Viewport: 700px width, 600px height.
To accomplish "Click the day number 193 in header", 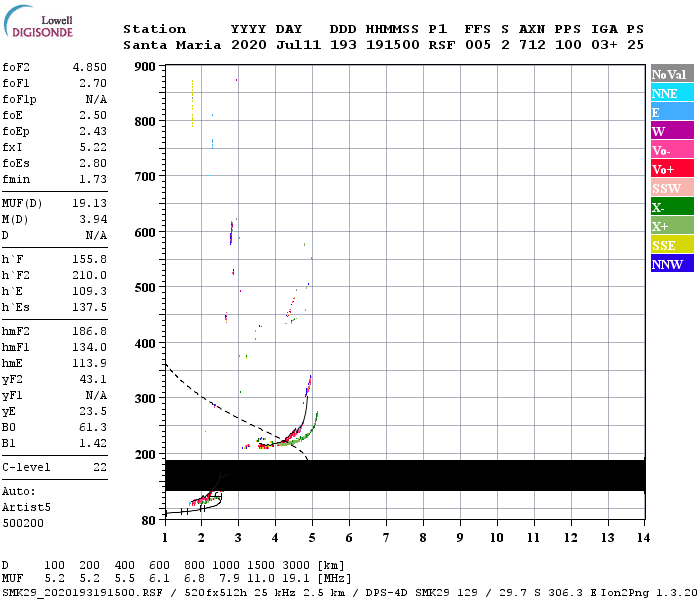I will click(x=343, y=45).
